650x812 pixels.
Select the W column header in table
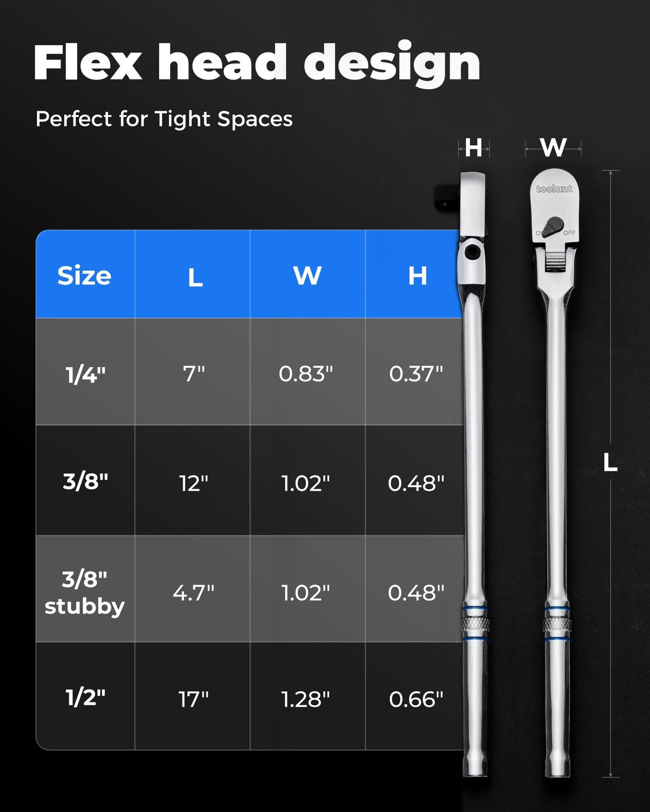point(308,275)
